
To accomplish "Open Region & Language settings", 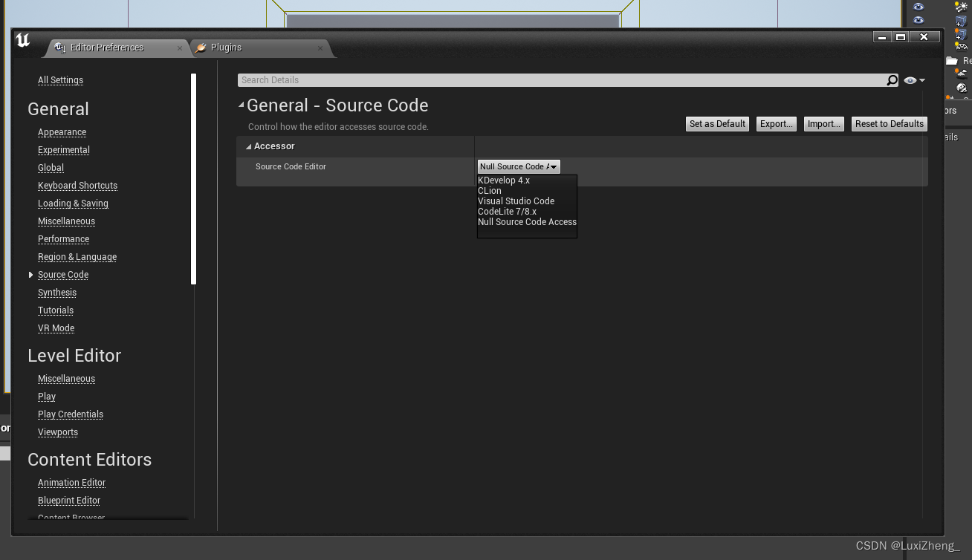I will click(x=77, y=257).
